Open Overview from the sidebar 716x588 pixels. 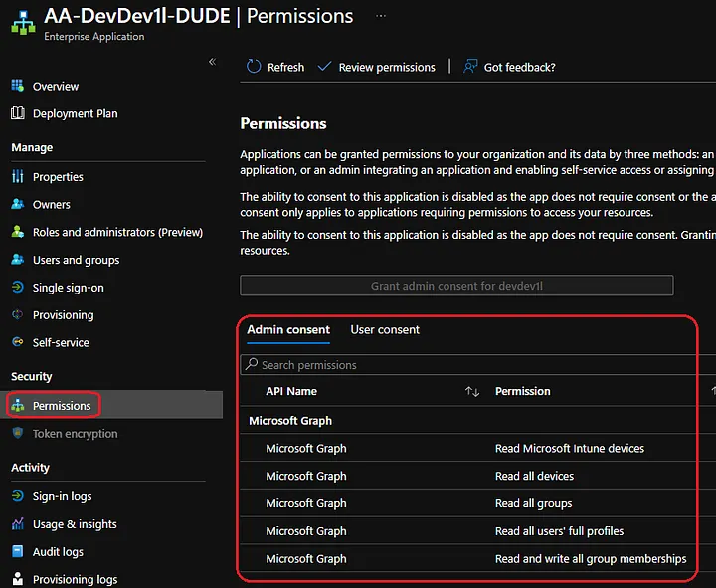click(x=55, y=87)
